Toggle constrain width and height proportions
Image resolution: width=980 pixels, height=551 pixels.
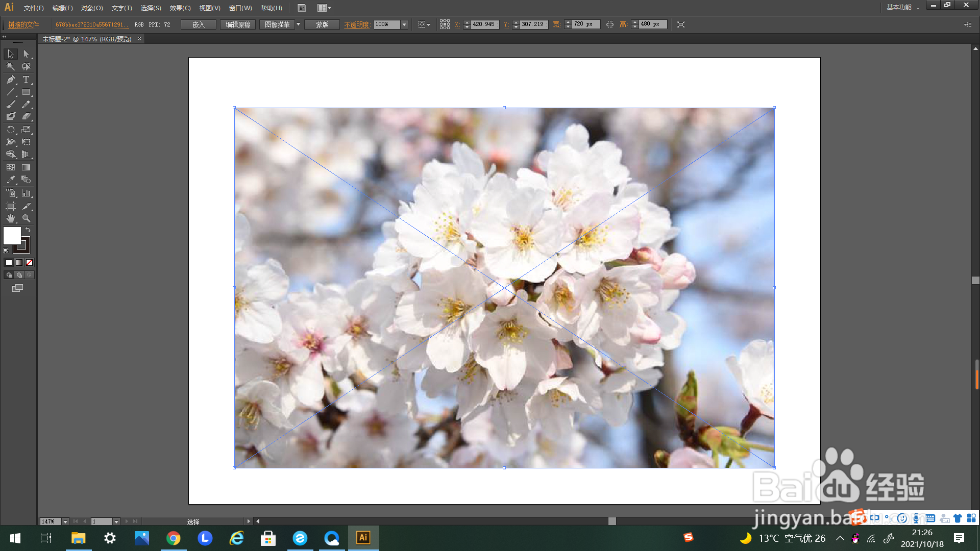[x=609, y=24]
